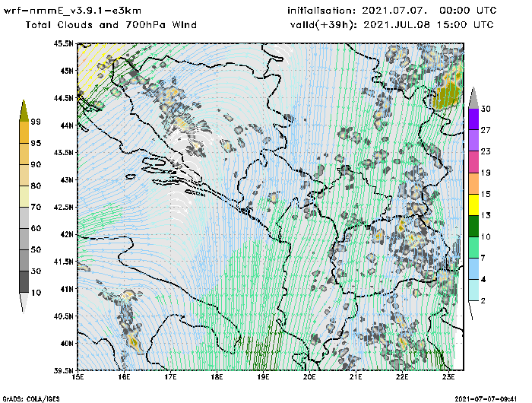This screenshot has height=403, width=532.
Task: Select the violet 27–30 wind speed swatch
Action: [x=473, y=119]
